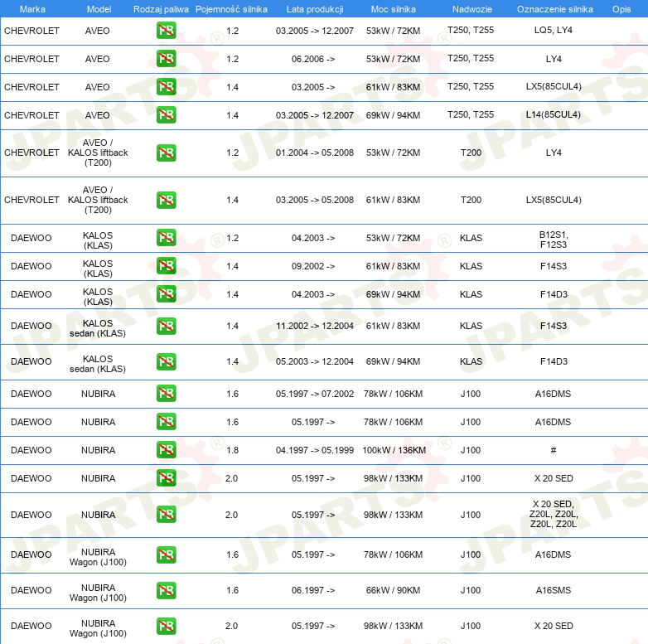Click the PB icon in the Nubira 1.8 100kW row
This screenshot has height=644, width=648.
click(166, 450)
